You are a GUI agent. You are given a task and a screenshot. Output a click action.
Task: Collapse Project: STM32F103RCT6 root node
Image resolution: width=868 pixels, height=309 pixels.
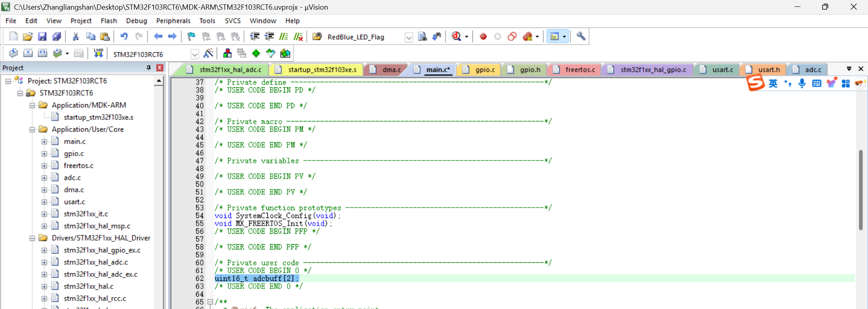8,81
